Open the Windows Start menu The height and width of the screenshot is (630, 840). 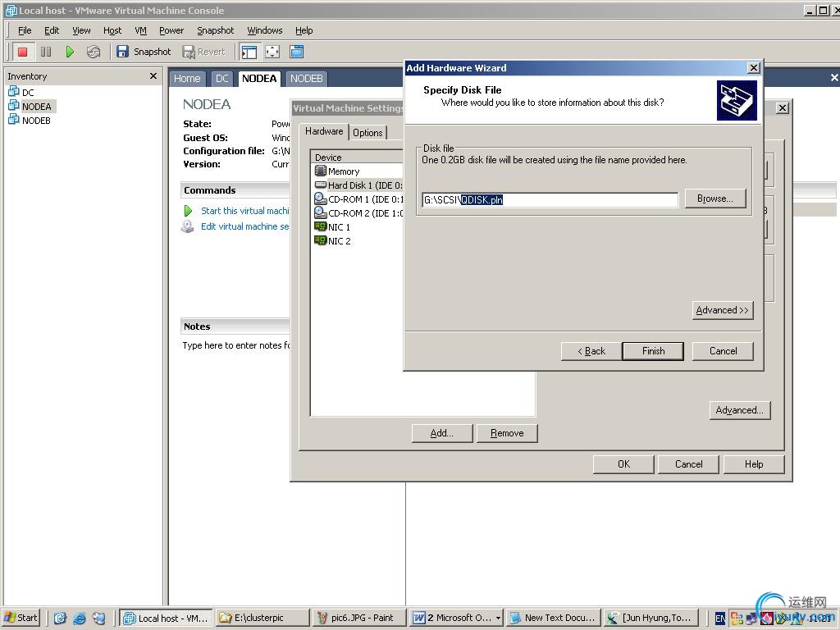[x=21, y=618]
